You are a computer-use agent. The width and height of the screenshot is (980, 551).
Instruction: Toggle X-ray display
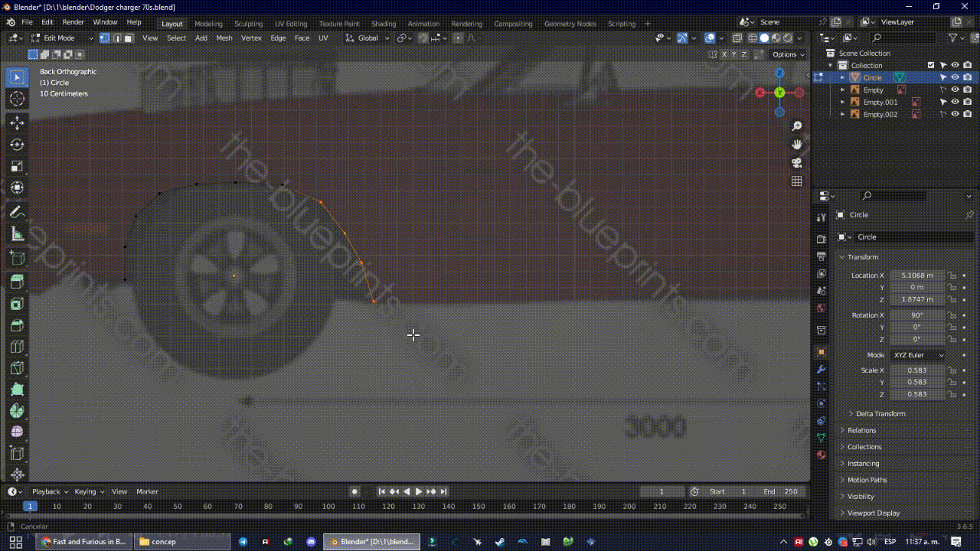point(737,38)
